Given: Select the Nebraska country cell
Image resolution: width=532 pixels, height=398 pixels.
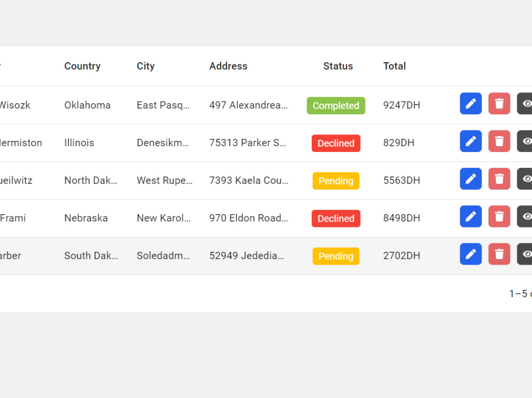Looking at the screenshot, I should (86, 218).
